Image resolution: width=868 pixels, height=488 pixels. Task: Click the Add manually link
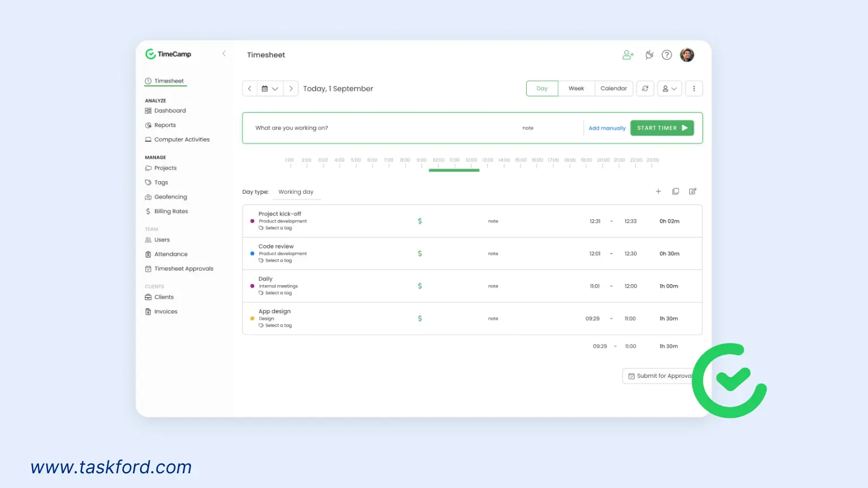[x=607, y=128]
